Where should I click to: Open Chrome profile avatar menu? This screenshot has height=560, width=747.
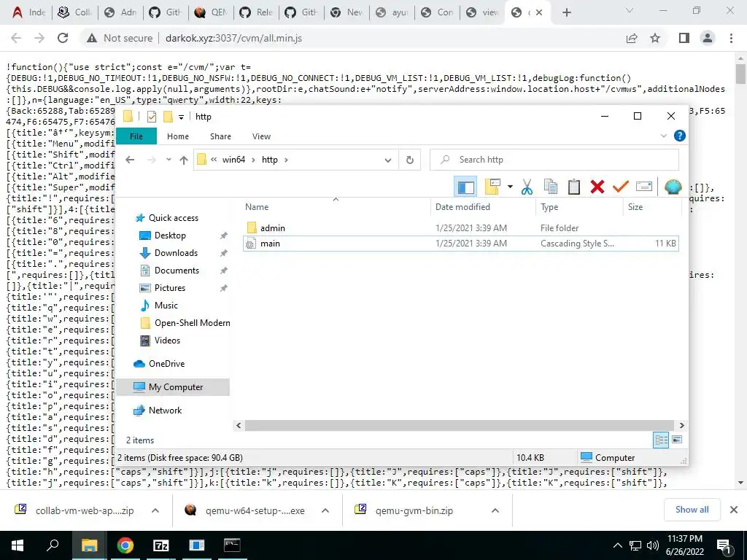tap(708, 38)
